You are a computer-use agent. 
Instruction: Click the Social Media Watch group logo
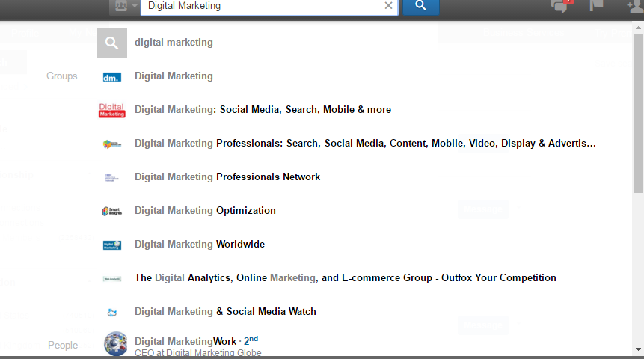point(112,313)
